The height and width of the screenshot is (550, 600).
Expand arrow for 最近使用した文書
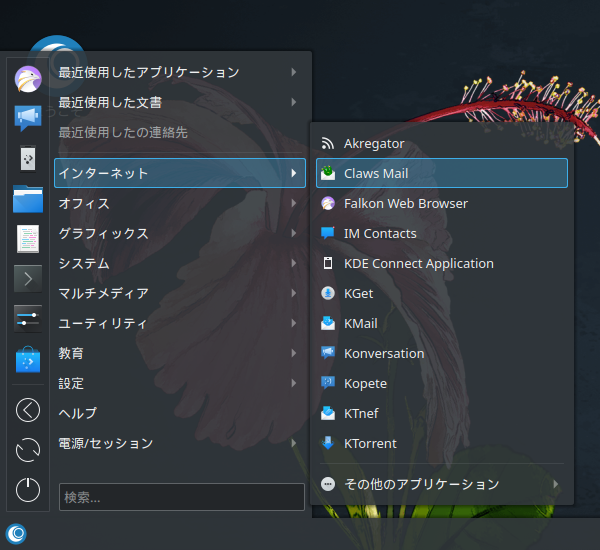click(x=294, y=102)
